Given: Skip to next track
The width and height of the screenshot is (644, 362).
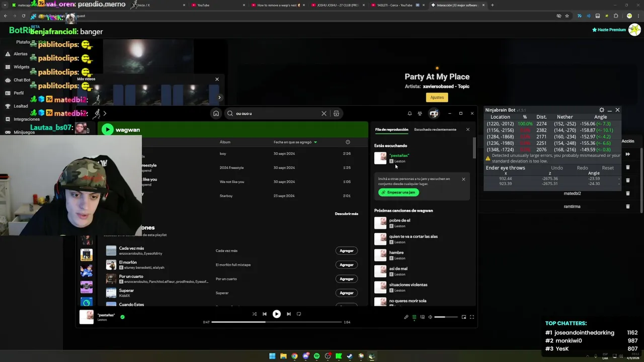Looking at the screenshot, I should [x=289, y=314].
